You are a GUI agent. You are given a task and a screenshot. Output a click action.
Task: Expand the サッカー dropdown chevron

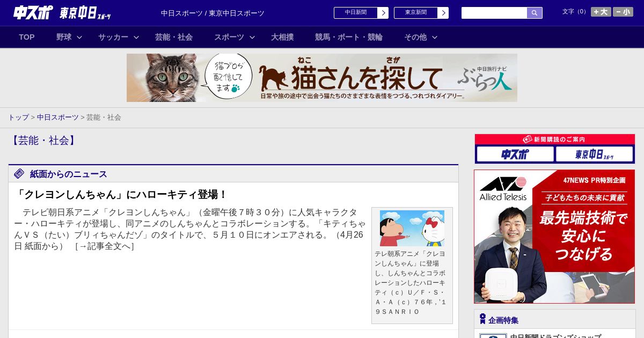click(136, 37)
